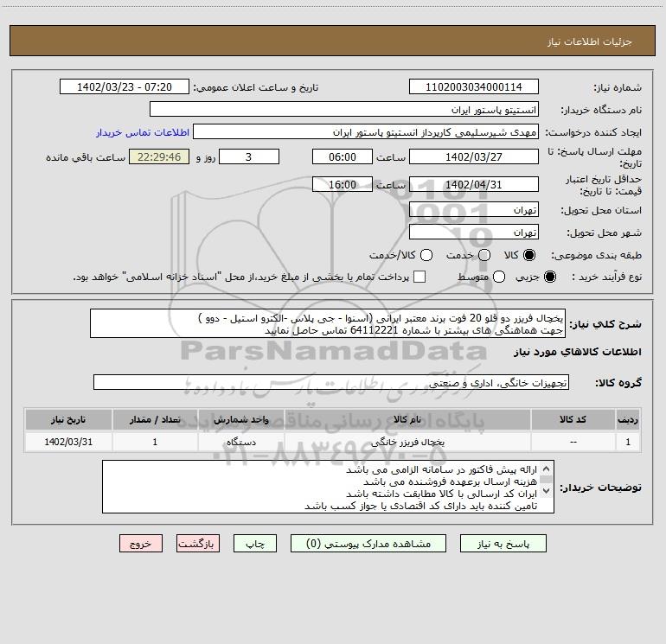
Task: Click buyer note about کد اقتصادی
Action: 421,506
